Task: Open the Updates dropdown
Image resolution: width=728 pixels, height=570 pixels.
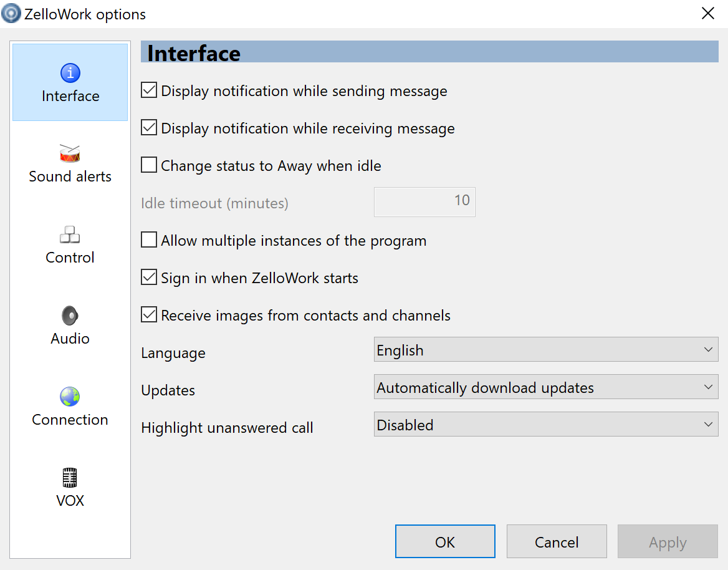Action: coord(546,387)
